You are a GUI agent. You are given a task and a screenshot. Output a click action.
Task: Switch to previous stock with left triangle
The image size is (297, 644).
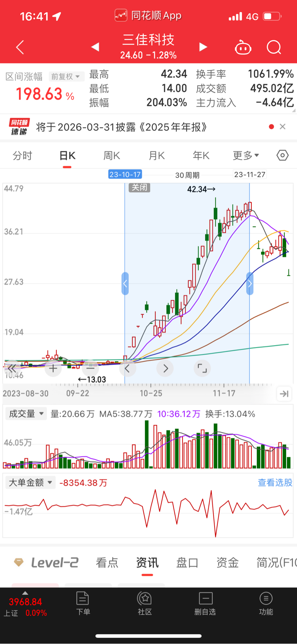click(x=95, y=47)
